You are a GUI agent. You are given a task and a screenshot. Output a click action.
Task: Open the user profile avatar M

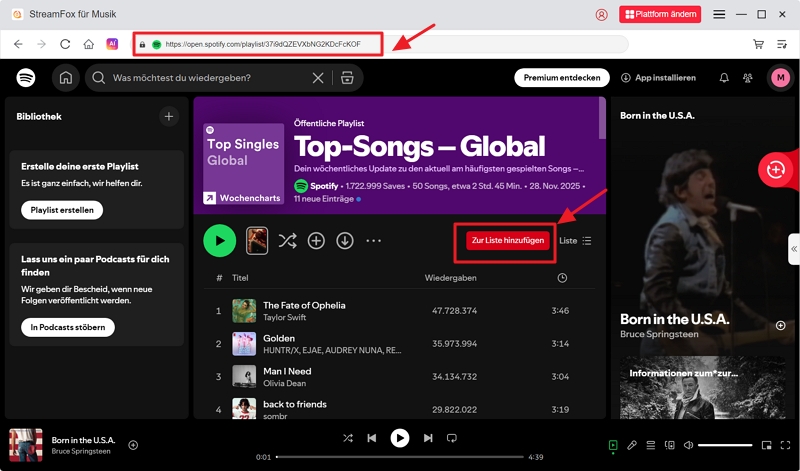(x=780, y=78)
